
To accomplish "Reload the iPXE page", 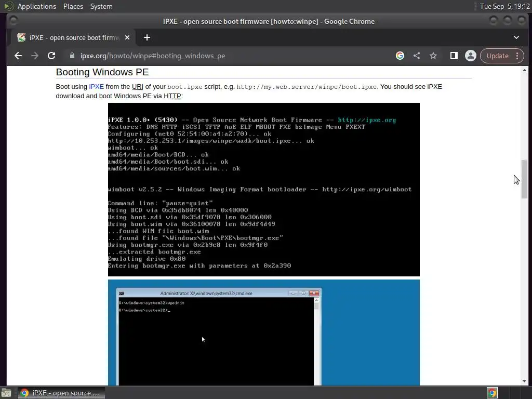I will (x=51, y=56).
